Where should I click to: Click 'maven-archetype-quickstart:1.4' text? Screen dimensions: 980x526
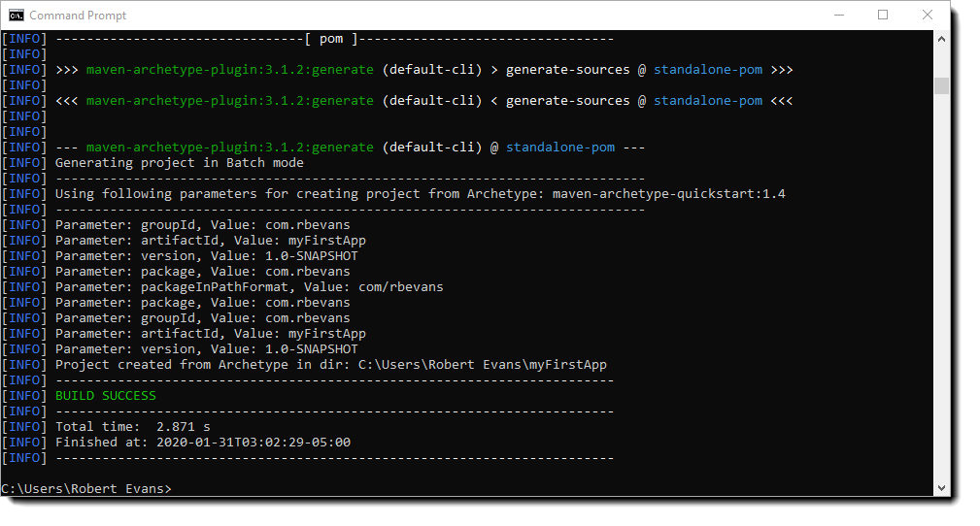[x=669, y=194]
